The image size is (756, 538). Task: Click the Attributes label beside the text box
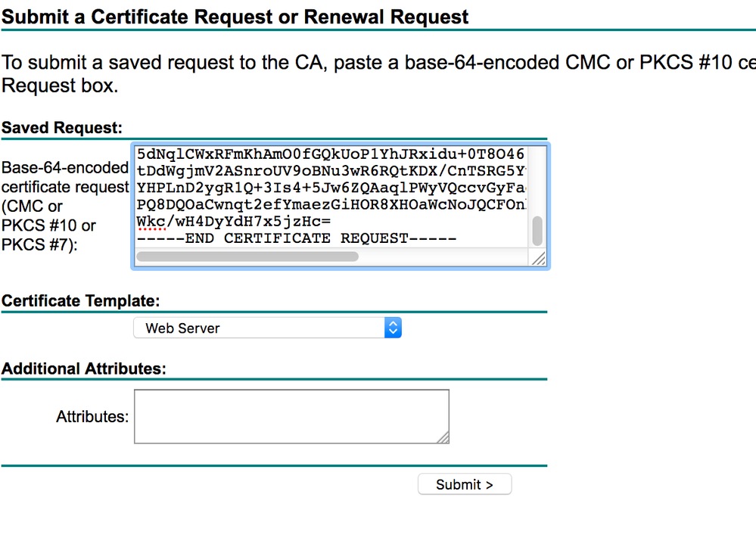[x=92, y=416]
